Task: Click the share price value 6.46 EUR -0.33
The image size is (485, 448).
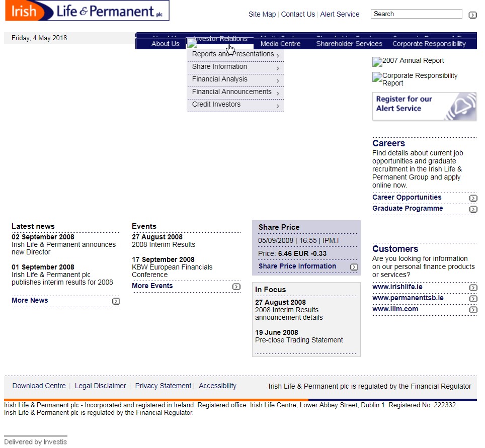Action: pyautogui.click(x=302, y=253)
